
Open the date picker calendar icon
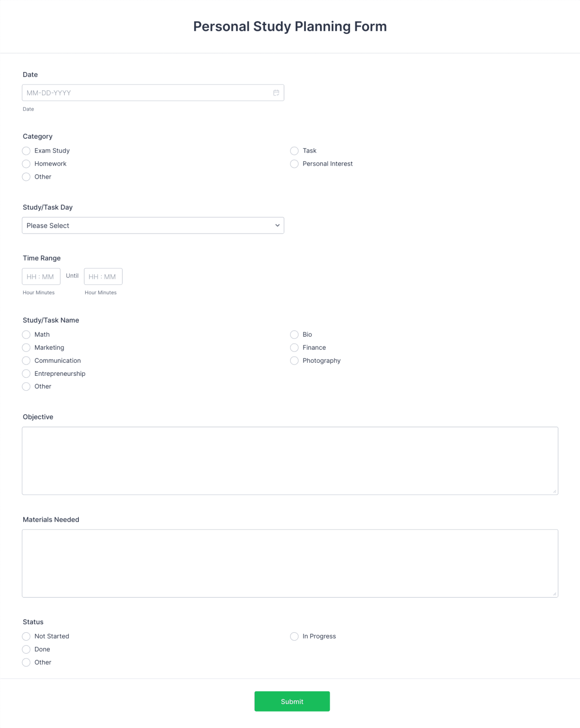[x=276, y=92]
